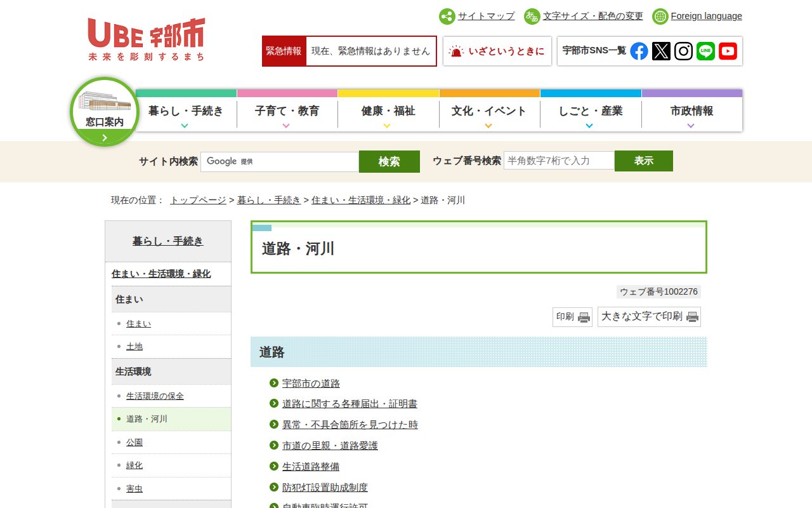Select 害虫 in the sidebar
This screenshot has width=812, height=508.
tap(134, 489)
